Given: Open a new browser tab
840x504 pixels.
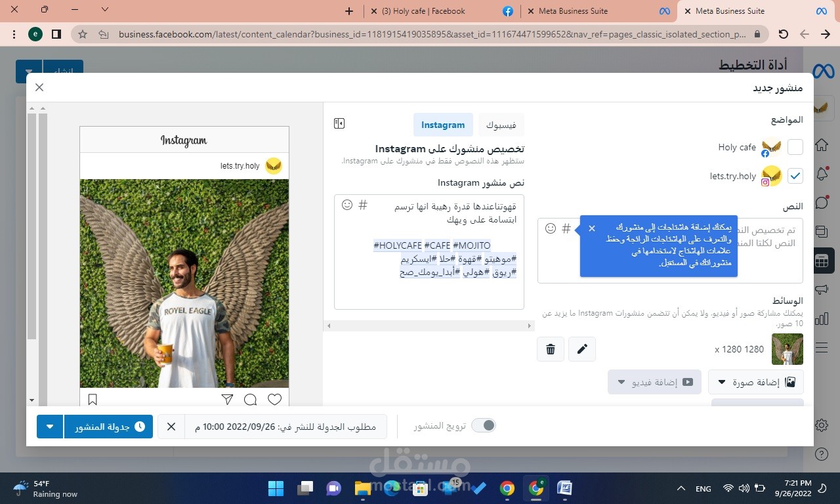Looking at the screenshot, I should (x=349, y=11).
